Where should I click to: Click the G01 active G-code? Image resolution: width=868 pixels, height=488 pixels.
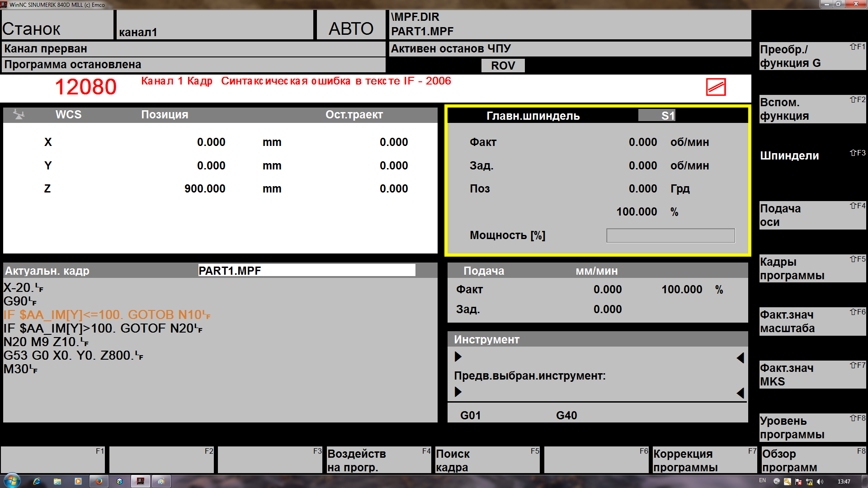pos(470,415)
